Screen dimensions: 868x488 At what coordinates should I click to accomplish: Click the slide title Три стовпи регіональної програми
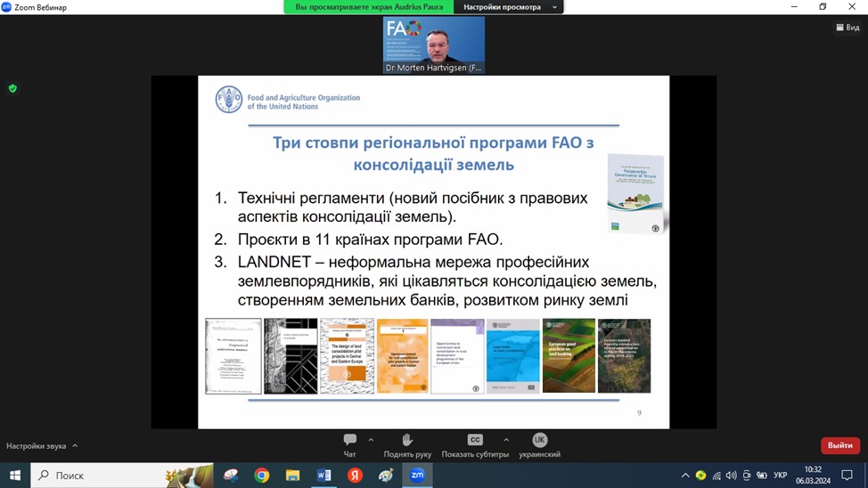tap(433, 153)
